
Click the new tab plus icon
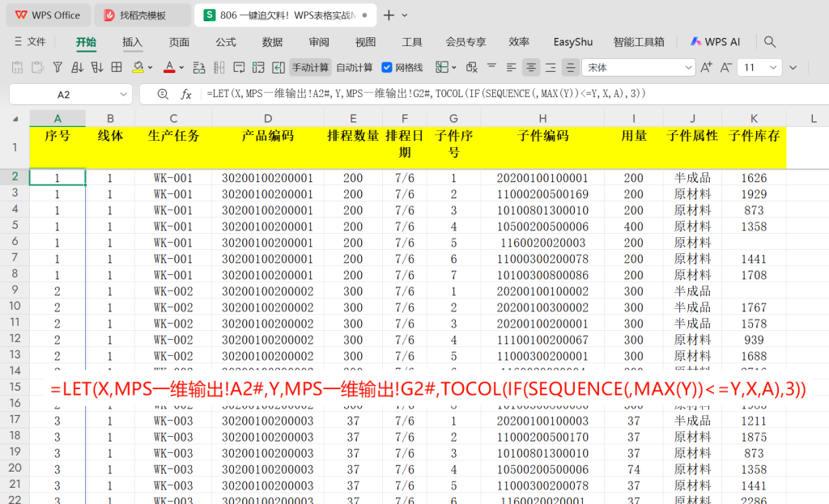pos(389,15)
